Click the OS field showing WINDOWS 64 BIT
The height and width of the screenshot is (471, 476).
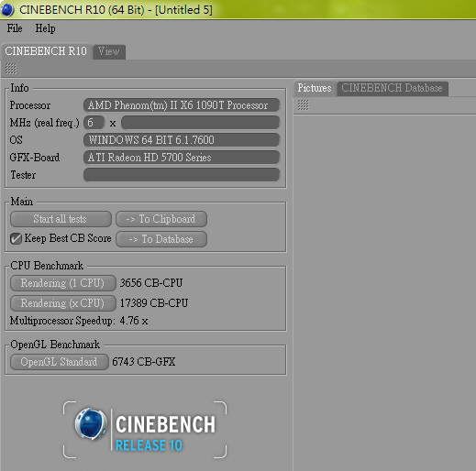[x=182, y=140]
